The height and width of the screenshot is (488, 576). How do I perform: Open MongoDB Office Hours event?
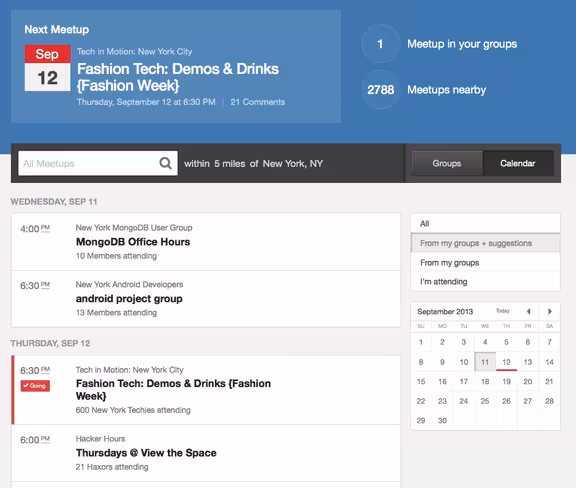tap(133, 242)
